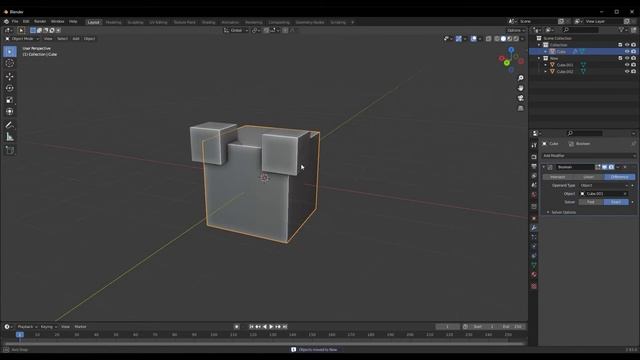Hide Cube.002 with its eye icon

627,71
